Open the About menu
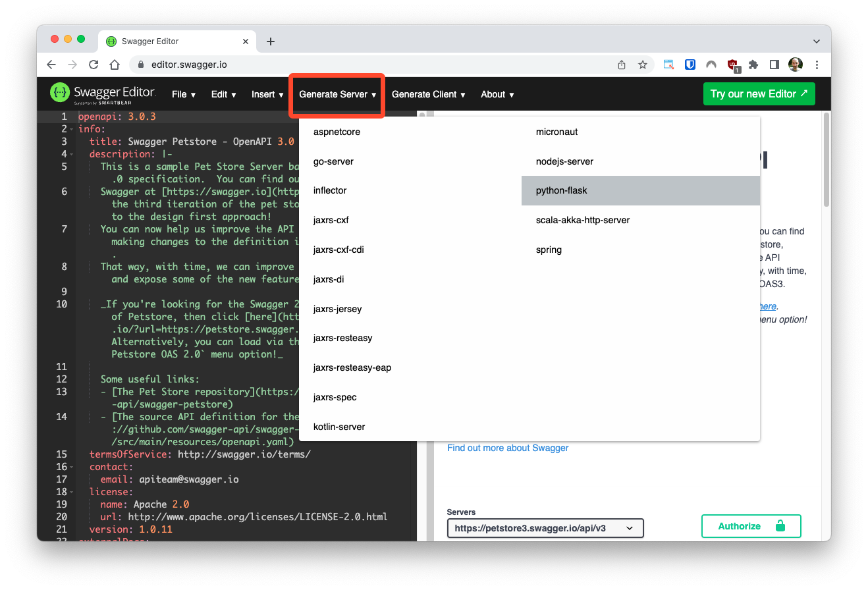The image size is (868, 590). pos(497,94)
